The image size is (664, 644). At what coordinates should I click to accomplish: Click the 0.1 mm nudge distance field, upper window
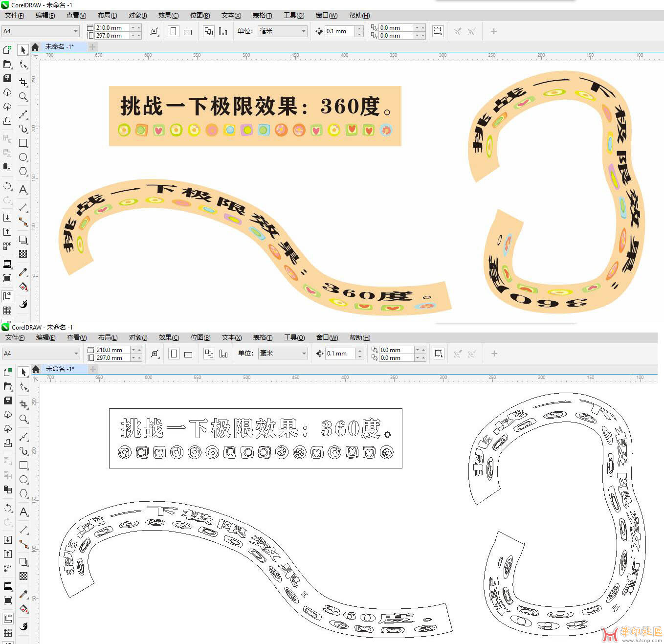click(340, 31)
